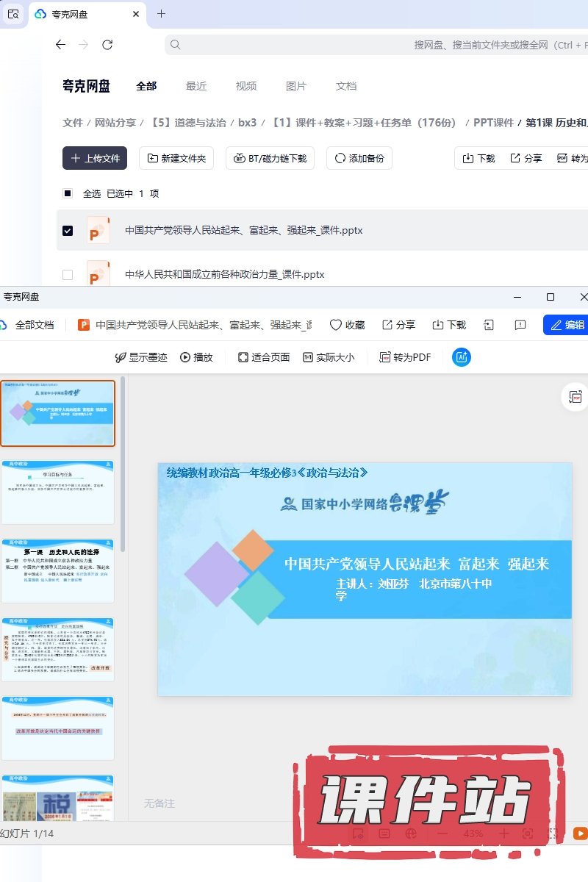Click the PDF export icon at right edge
Screen dimensions: 588x882
(x=575, y=397)
